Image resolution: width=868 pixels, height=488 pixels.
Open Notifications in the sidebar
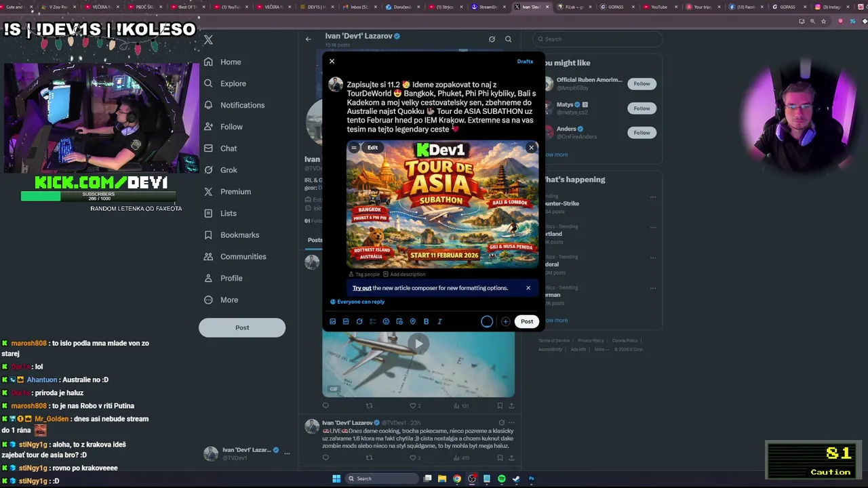[x=234, y=105]
